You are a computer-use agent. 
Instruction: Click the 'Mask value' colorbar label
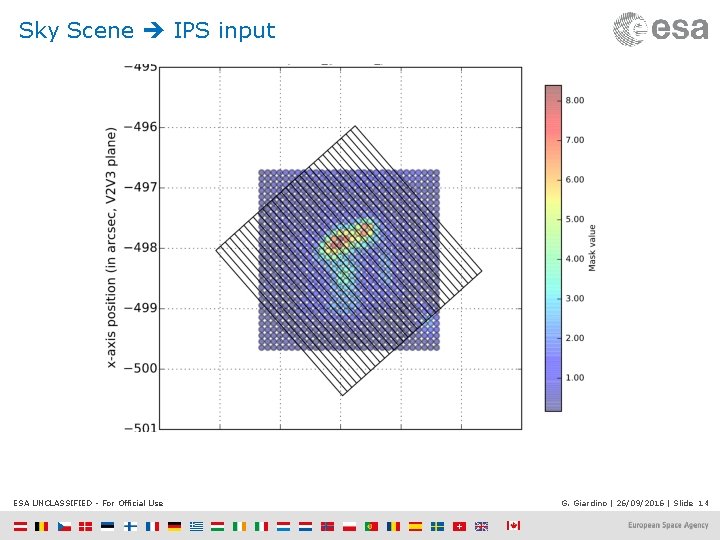click(x=592, y=248)
